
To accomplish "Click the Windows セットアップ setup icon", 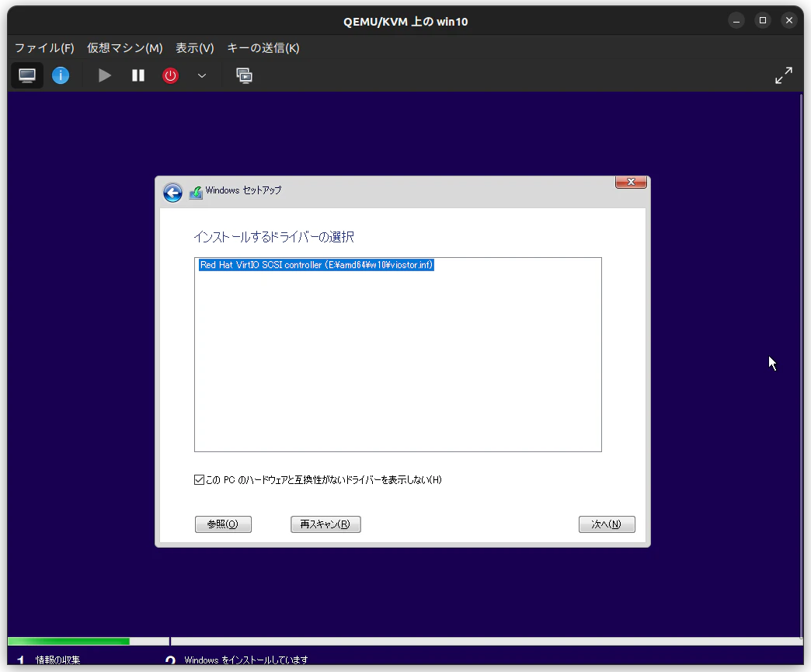I will [196, 193].
